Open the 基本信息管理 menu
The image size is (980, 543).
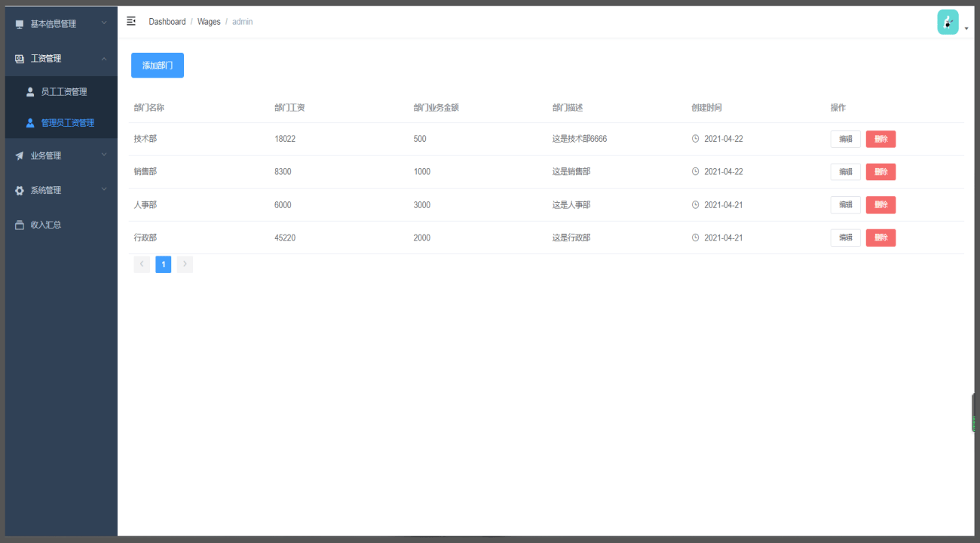[53, 23]
